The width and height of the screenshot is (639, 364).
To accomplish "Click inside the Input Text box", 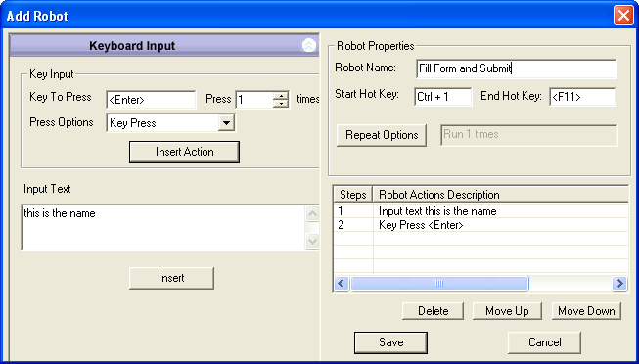I will 163,228.
